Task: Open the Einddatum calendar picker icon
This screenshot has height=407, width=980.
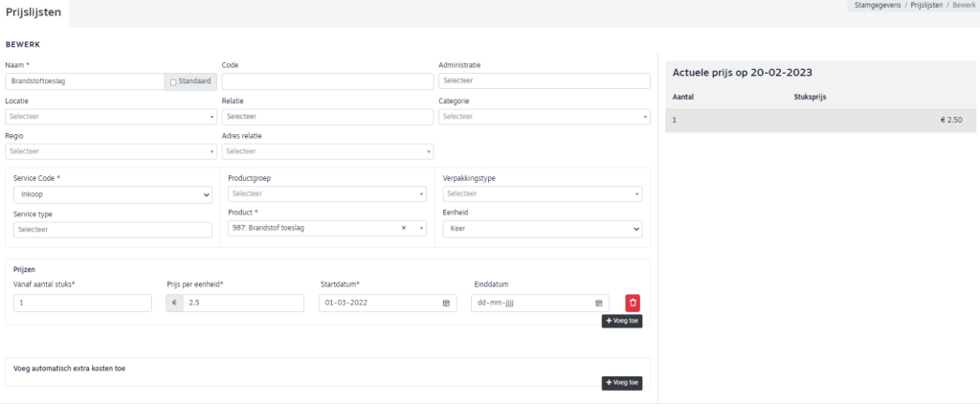Action: coord(599,304)
